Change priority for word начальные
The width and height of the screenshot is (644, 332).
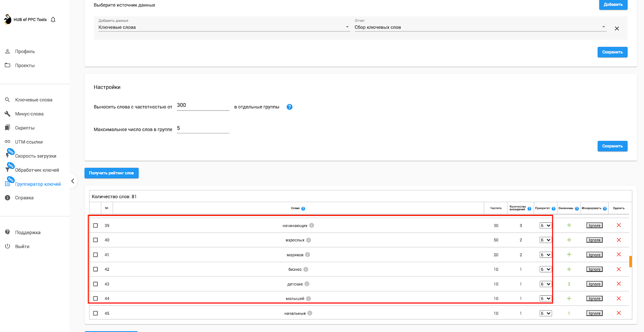point(545,313)
